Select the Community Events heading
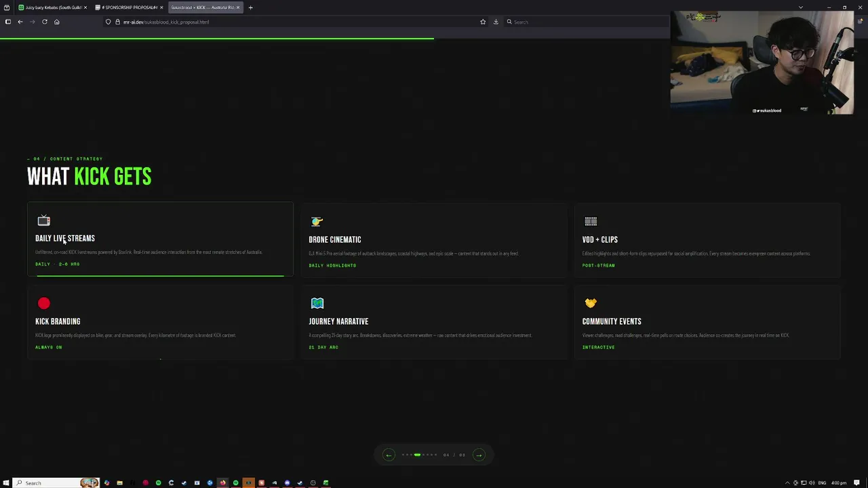The height and width of the screenshot is (488, 868). 612,321
